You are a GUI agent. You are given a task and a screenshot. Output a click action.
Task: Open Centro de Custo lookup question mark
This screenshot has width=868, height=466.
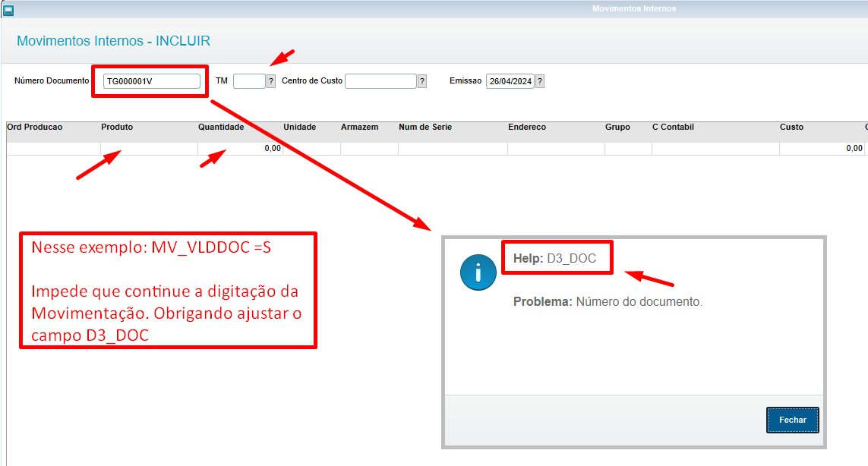pos(421,81)
